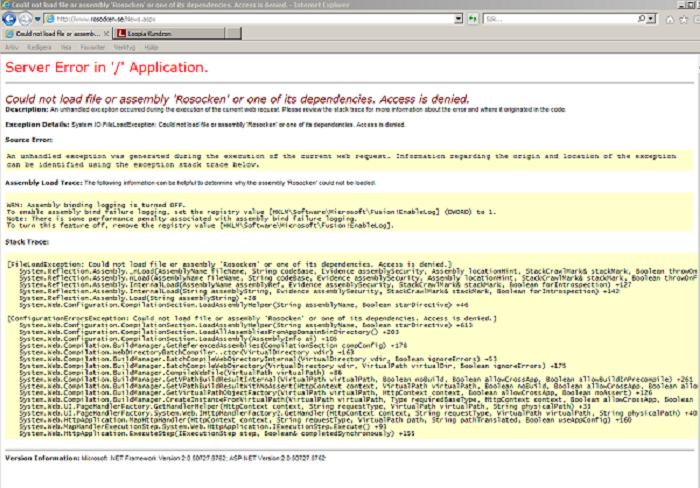Click the address bar URL field
This screenshot has height=488, width=700.
(254, 19)
